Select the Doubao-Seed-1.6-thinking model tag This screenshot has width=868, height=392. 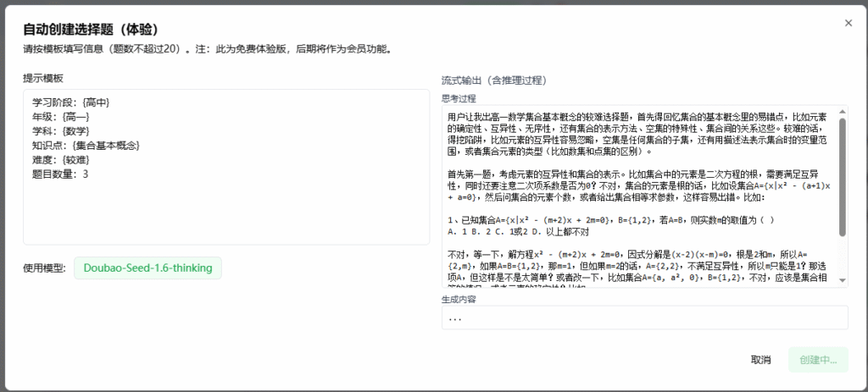tap(147, 268)
